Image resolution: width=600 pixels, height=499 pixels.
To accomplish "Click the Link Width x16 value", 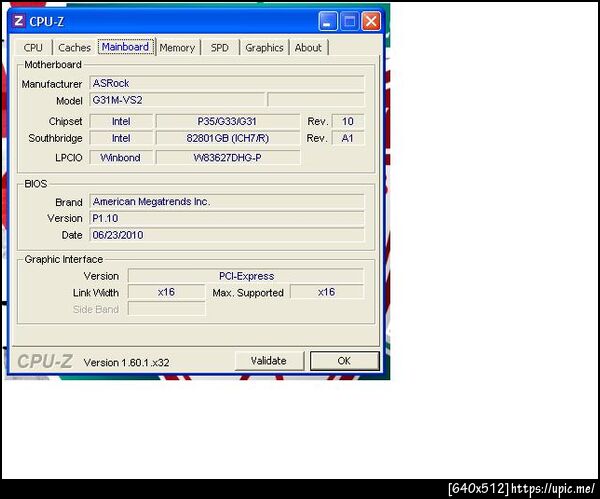I will 166,292.
